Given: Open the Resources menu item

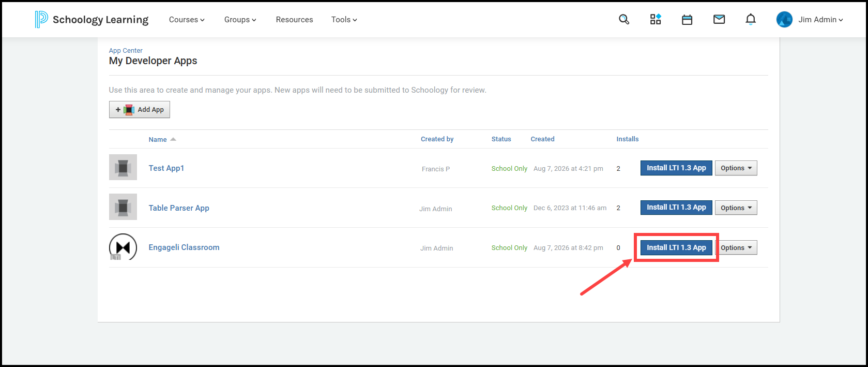Looking at the screenshot, I should (295, 20).
